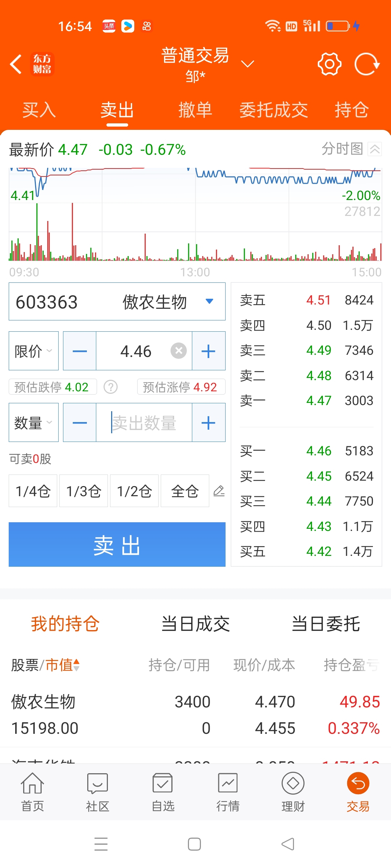Open 社区 community icon
Screen dimensions: 391x868
(x=97, y=792)
